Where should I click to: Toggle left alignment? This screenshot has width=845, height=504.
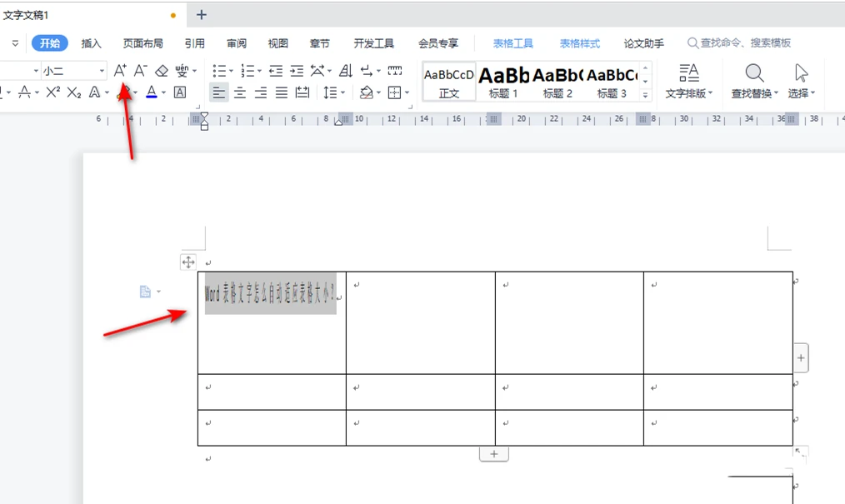click(219, 92)
